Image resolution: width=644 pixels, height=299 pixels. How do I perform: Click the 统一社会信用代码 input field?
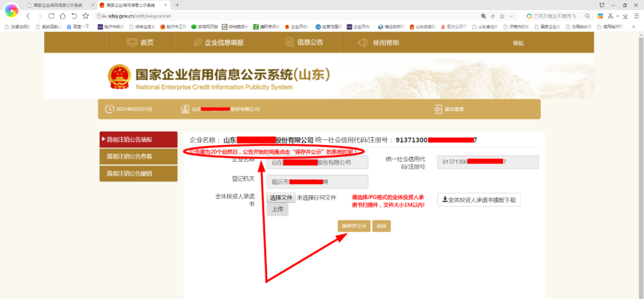click(x=488, y=162)
